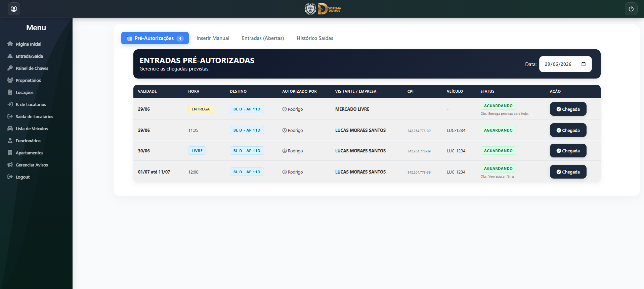Click the STATUS column header
The width and height of the screenshot is (644, 289).
(x=487, y=91)
